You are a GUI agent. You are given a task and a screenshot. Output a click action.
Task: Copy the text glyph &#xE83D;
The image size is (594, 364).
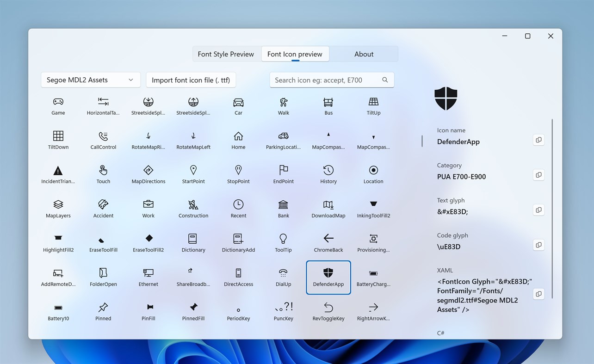click(x=538, y=210)
